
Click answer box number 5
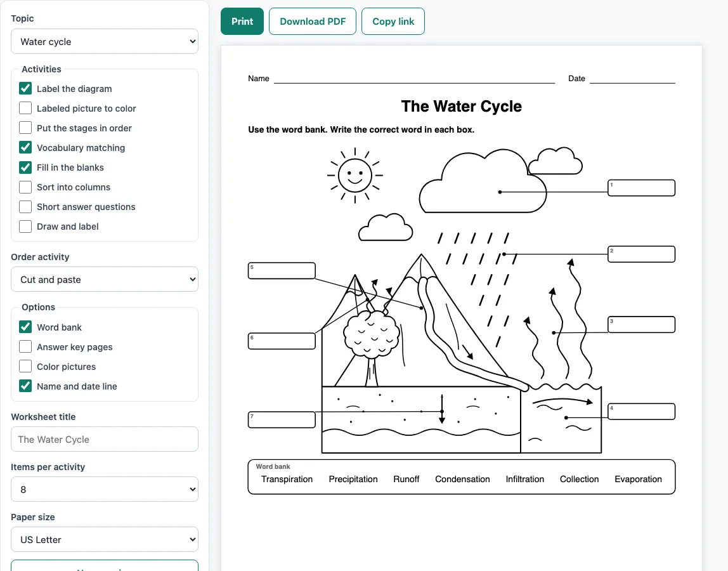[x=282, y=271]
